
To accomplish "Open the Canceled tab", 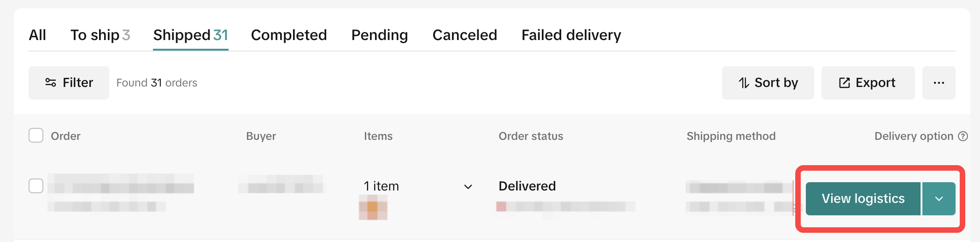I will [464, 35].
